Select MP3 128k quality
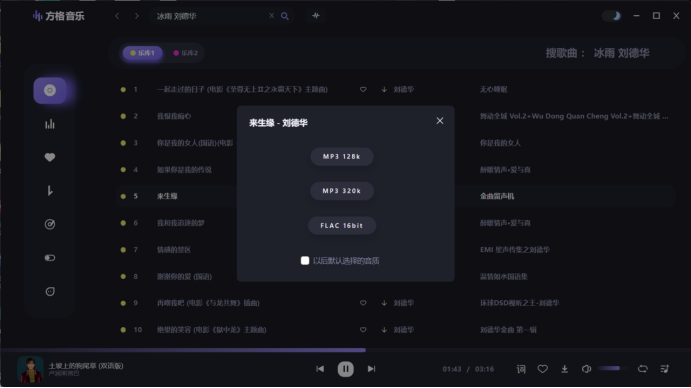 (x=342, y=157)
